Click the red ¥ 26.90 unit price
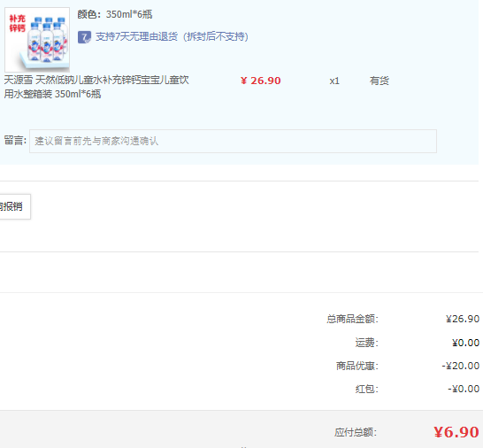 coord(261,81)
